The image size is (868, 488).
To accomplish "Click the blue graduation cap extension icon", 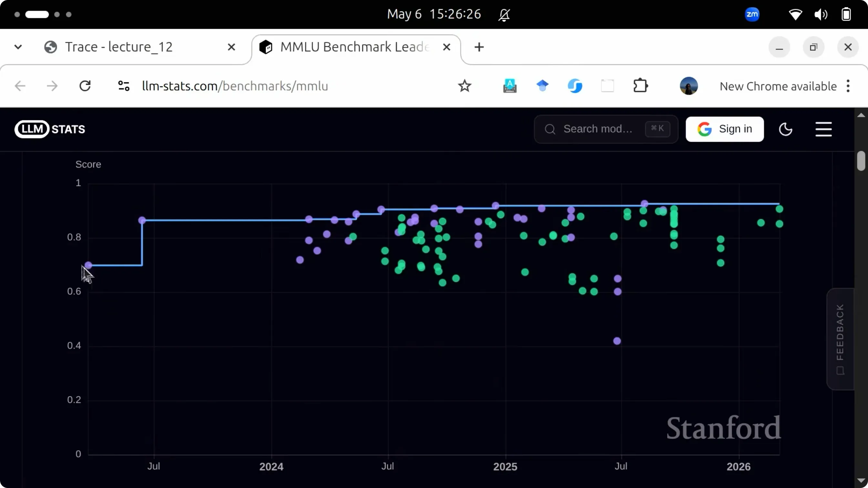I will click(x=542, y=86).
